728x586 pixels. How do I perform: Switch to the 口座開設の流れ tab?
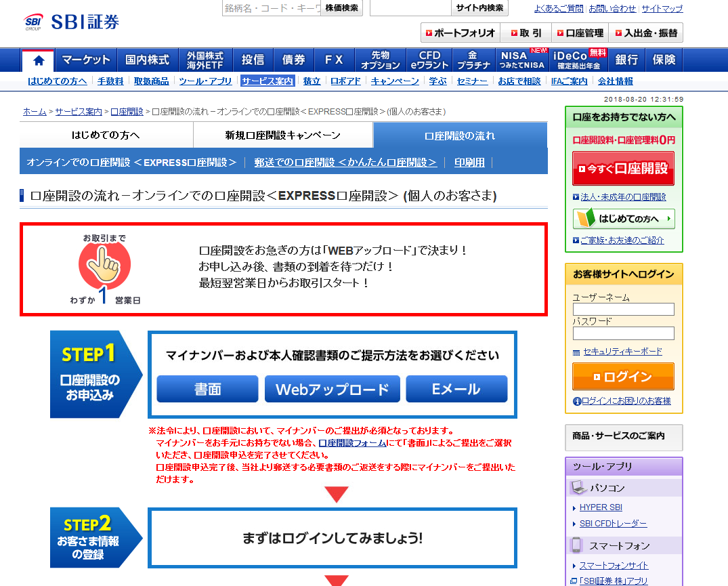pyautogui.click(x=460, y=135)
